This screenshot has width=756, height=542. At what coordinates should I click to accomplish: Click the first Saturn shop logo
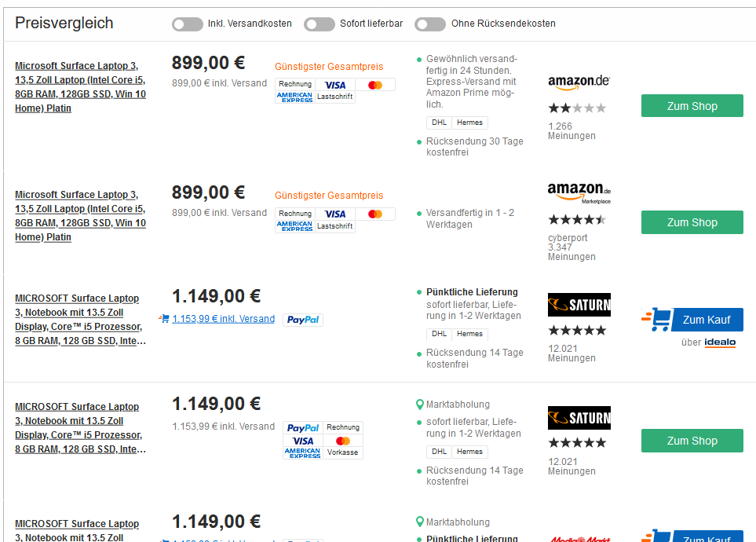(x=579, y=305)
